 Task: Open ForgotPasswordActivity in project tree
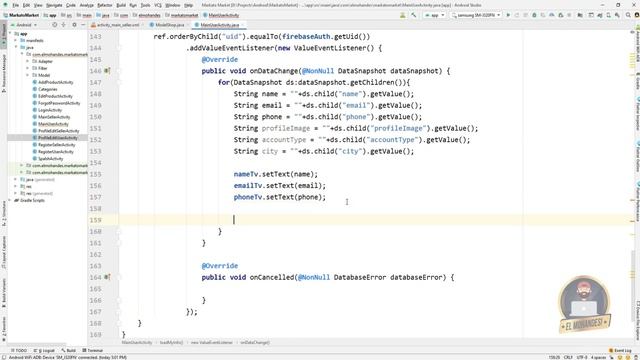pyautogui.click(x=59, y=103)
